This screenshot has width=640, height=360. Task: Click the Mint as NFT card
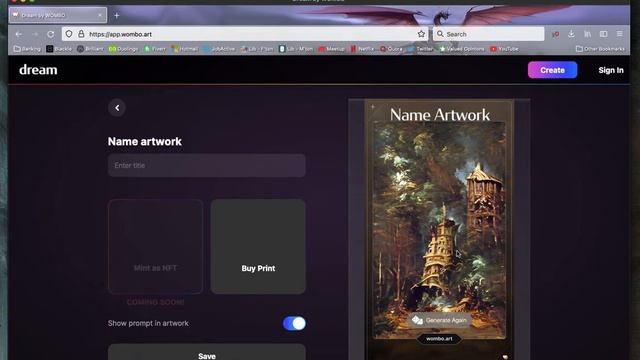[x=156, y=246]
